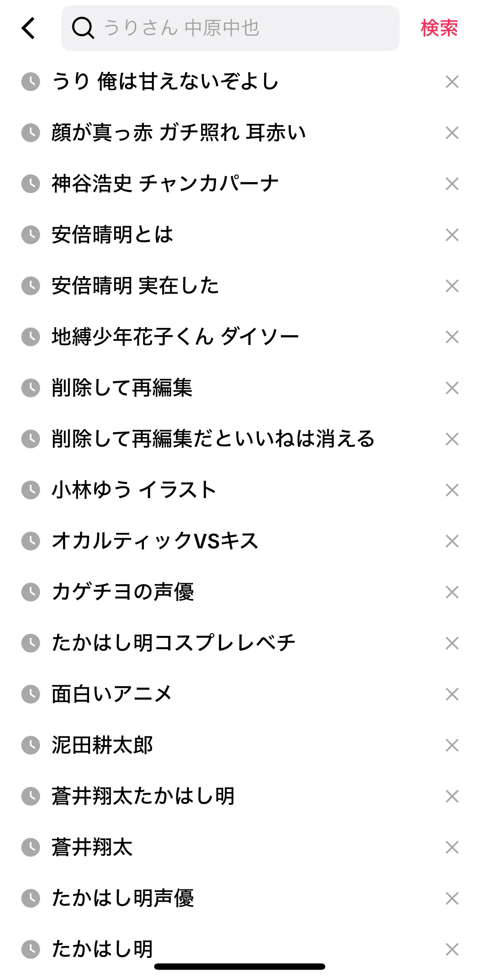The width and height of the screenshot is (479, 980).
Task: Tap the search field placeholder うりさん 中原中也
Action: 181,28
